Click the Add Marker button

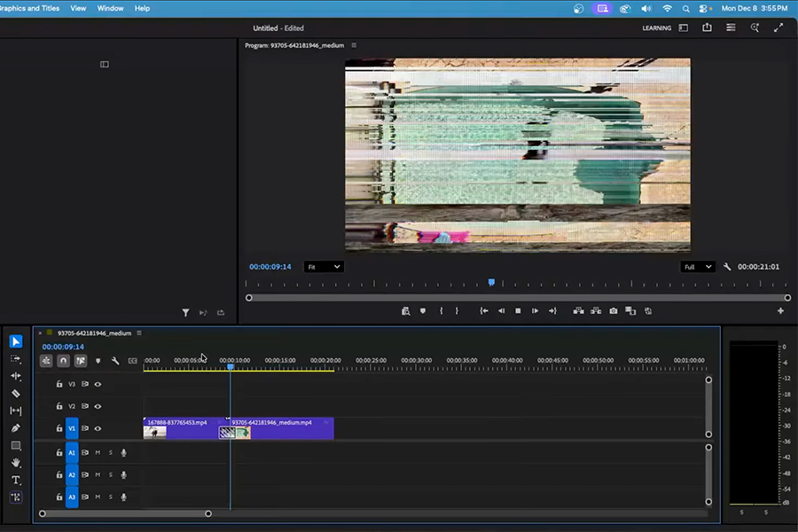(x=98, y=360)
